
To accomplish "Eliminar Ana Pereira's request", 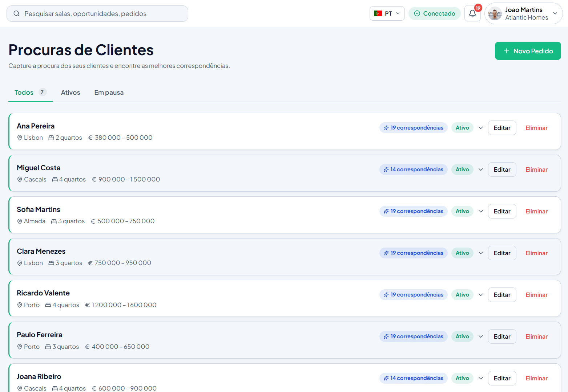I will 536,128.
